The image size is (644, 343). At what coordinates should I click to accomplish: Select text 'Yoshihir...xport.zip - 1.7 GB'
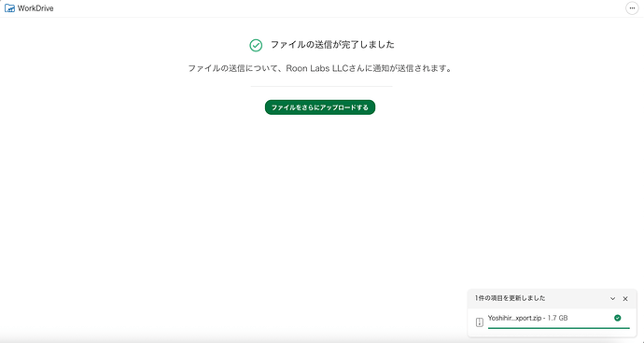click(527, 318)
